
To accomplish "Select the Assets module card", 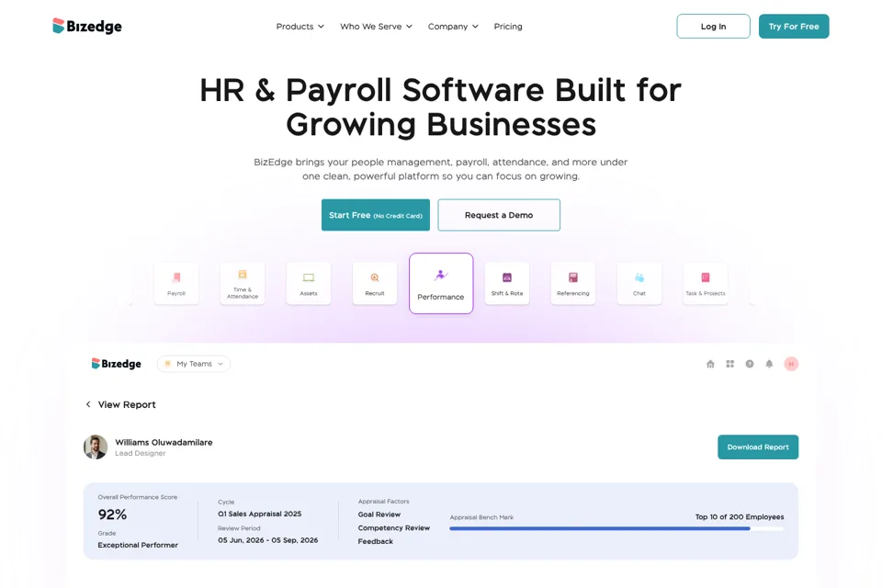I will click(x=309, y=284).
